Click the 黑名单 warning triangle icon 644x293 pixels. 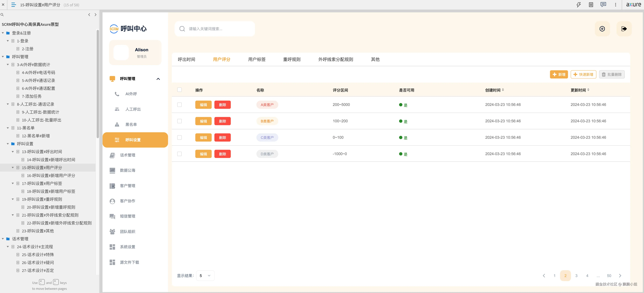tap(117, 124)
